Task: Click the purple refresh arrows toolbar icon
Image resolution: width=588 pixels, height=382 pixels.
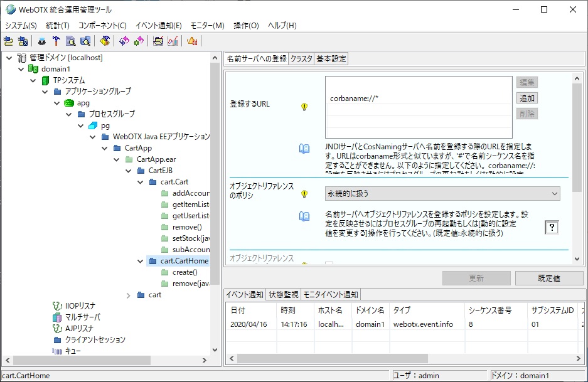Action: [x=124, y=41]
